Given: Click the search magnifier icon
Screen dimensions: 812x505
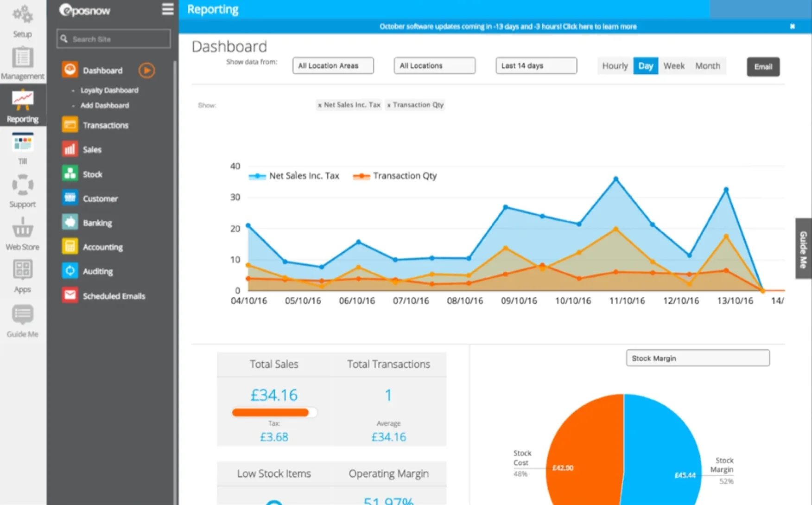Looking at the screenshot, I should [x=64, y=39].
